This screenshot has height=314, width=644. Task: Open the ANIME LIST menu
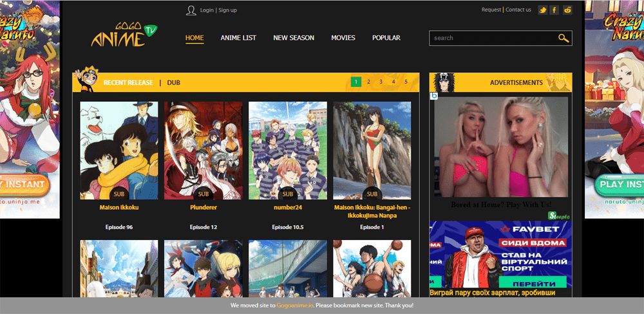click(238, 38)
